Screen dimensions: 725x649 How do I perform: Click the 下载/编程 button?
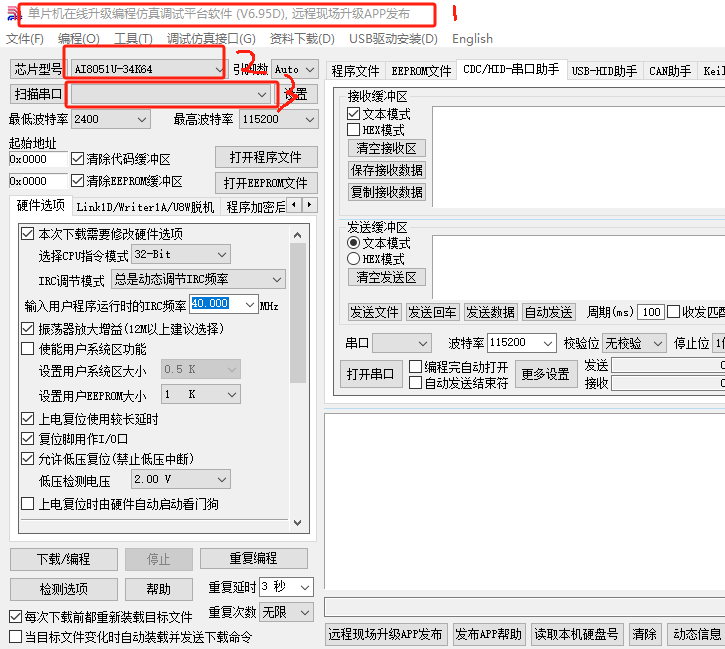pos(64,559)
